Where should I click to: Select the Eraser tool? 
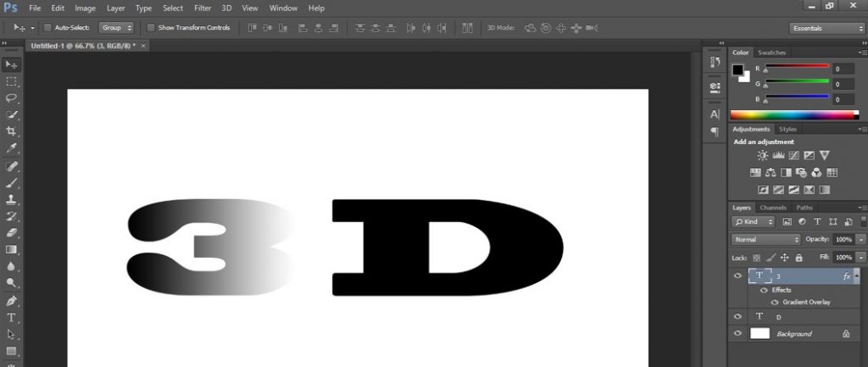[11, 232]
